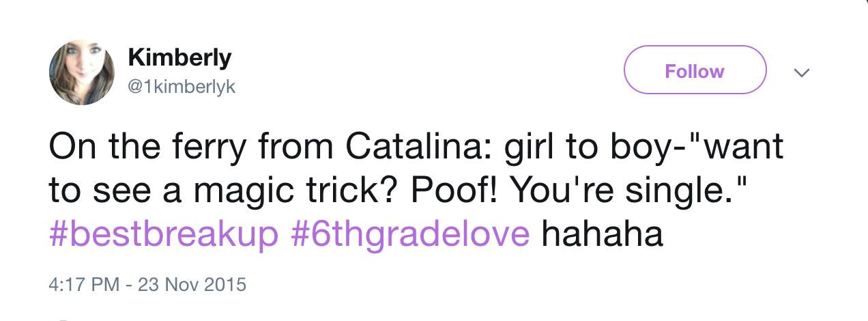Click the word "magic" in the tweet

(246, 191)
